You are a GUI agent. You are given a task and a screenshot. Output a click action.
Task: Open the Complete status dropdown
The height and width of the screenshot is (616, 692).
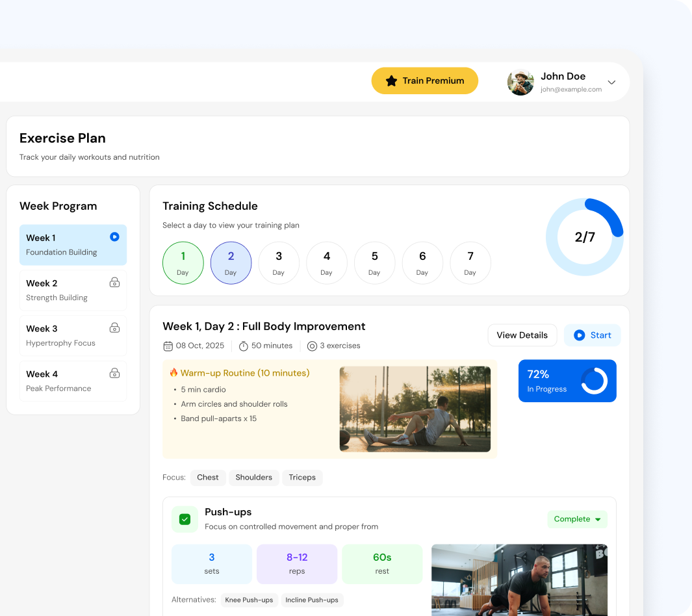[x=577, y=519]
